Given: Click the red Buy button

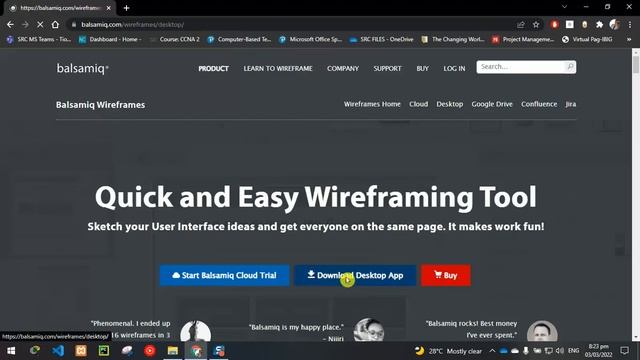Looking at the screenshot, I should [446, 276].
